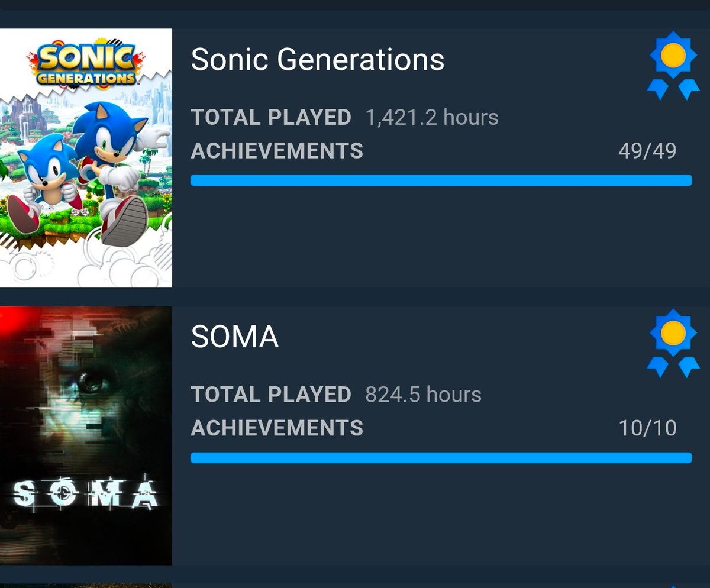Click the 1,421.2 hours playtime value
710x588 pixels.
coord(432,118)
